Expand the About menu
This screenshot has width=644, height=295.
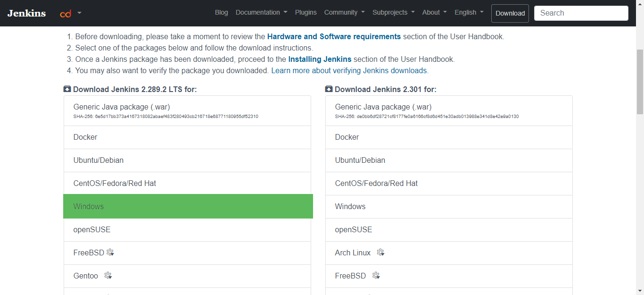click(x=434, y=13)
